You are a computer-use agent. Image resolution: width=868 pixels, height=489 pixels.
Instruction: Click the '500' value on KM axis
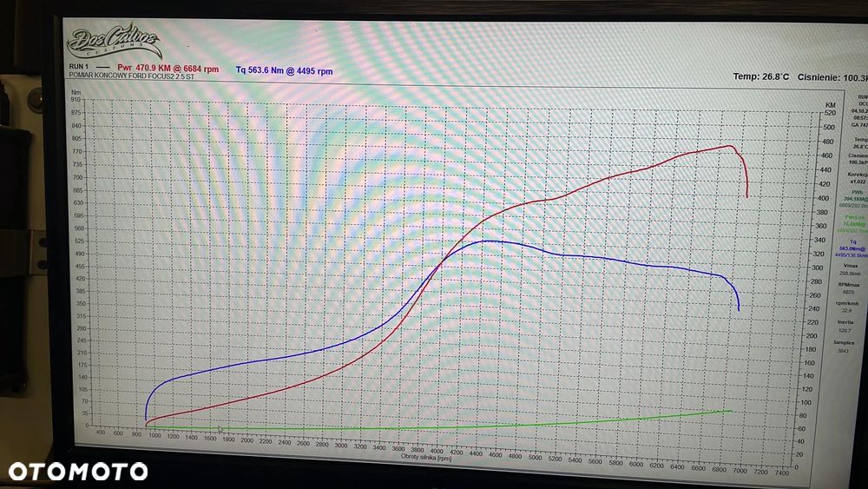click(828, 128)
